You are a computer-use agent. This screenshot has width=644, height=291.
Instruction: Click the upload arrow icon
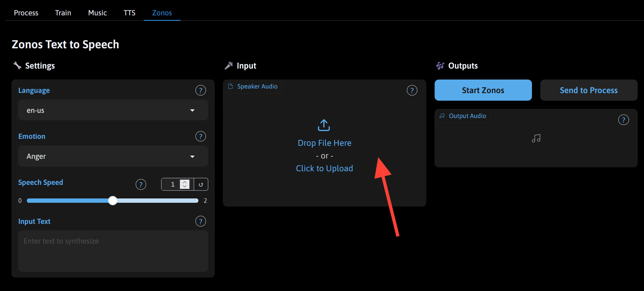click(324, 125)
